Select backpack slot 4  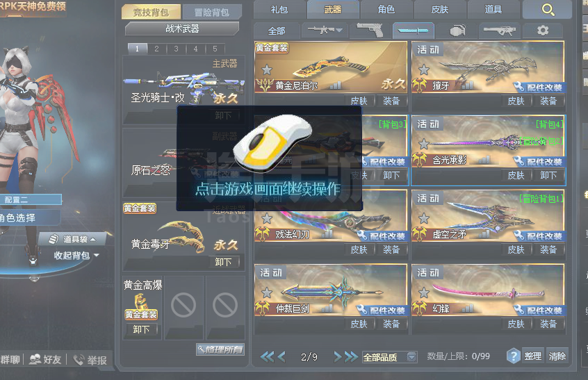pyautogui.click(x=196, y=49)
